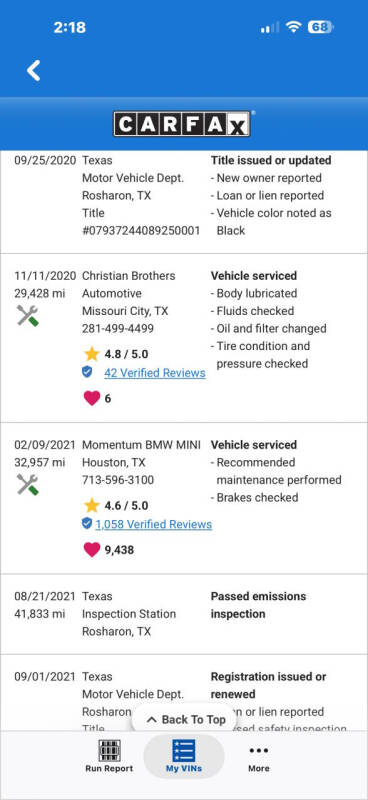Tap verified shield beside 42 Verified Reviews
The width and height of the screenshot is (368, 800).
tap(87, 372)
